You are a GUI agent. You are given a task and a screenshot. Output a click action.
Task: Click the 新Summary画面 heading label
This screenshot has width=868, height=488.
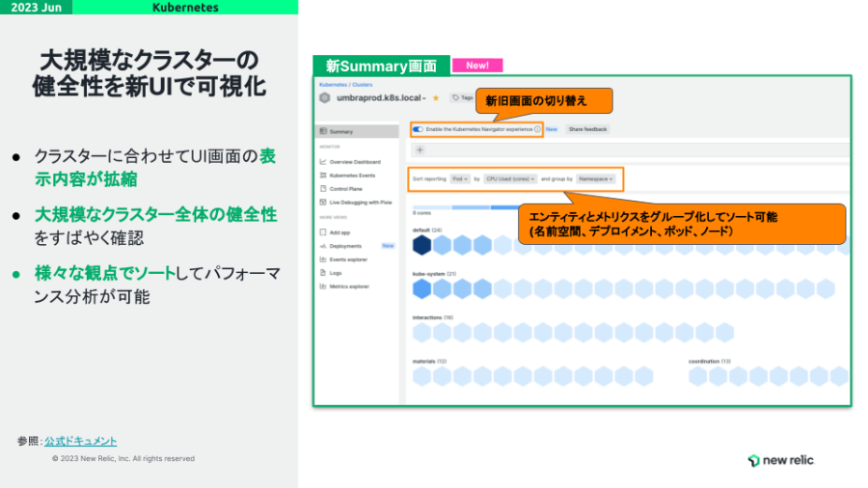click(381, 66)
